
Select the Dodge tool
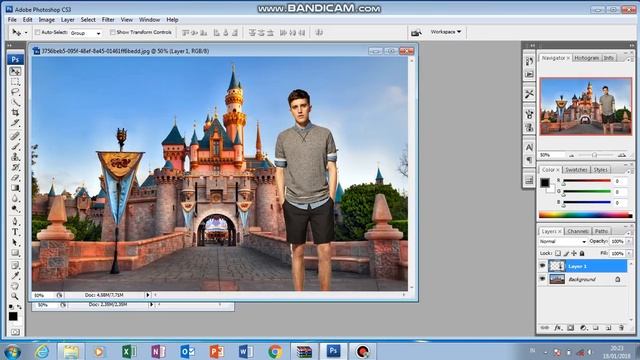pyautogui.click(x=15, y=209)
